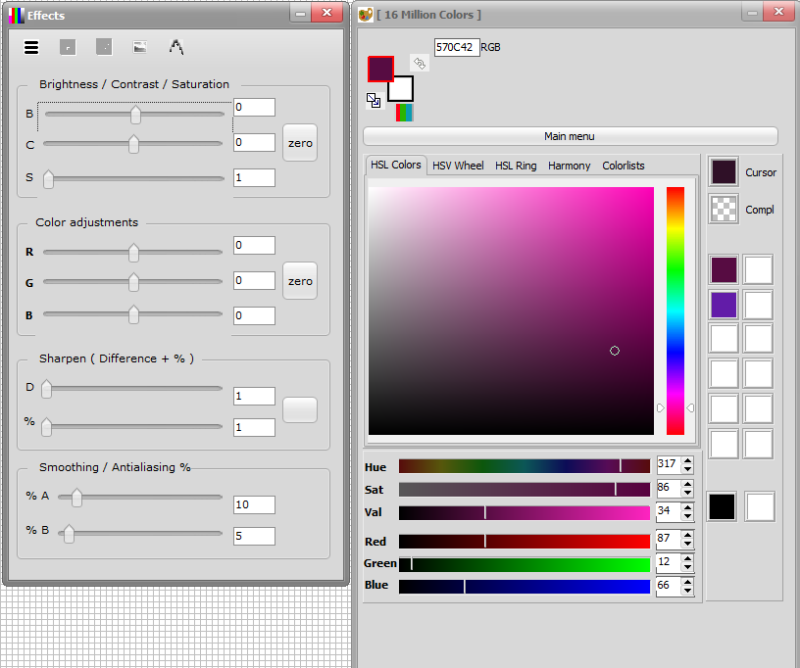Click the link/chain icon next to color swatches
This screenshot has width=800, height=668.
pos(419,62)
